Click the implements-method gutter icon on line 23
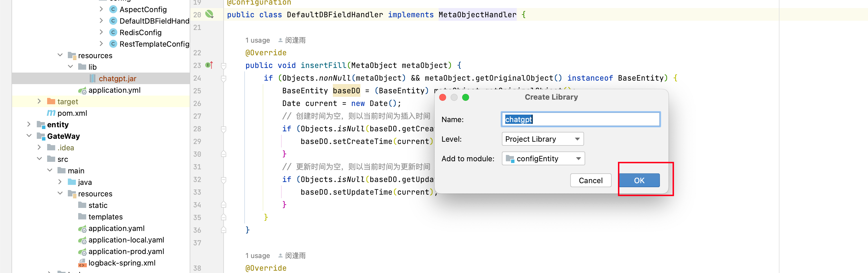The height and width of the screenshot is (273, 868). [209, 65]
